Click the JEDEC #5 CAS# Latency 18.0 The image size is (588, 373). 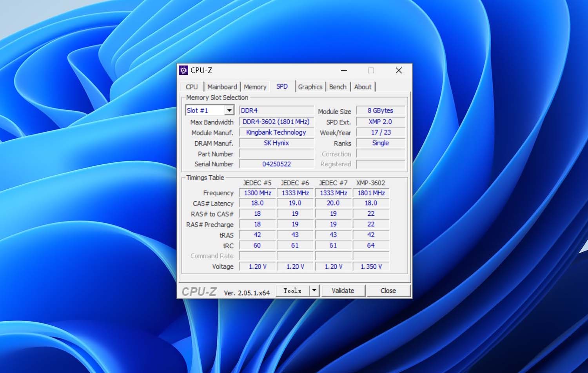[258, 203]
